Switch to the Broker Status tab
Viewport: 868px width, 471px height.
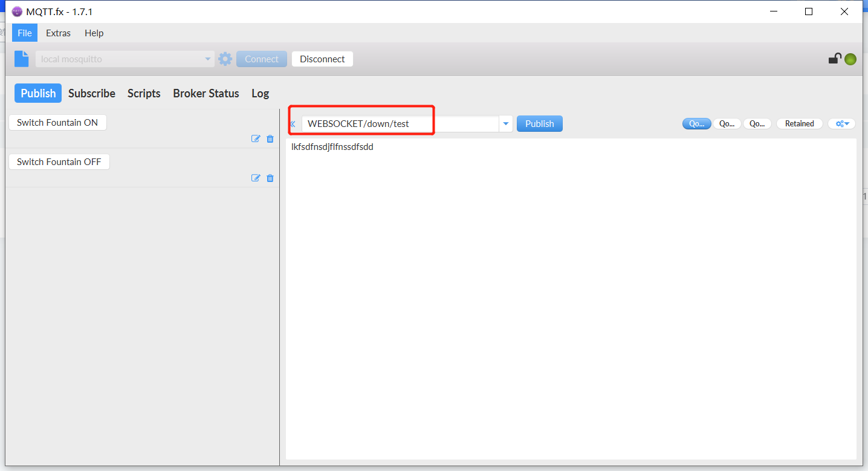206,93
